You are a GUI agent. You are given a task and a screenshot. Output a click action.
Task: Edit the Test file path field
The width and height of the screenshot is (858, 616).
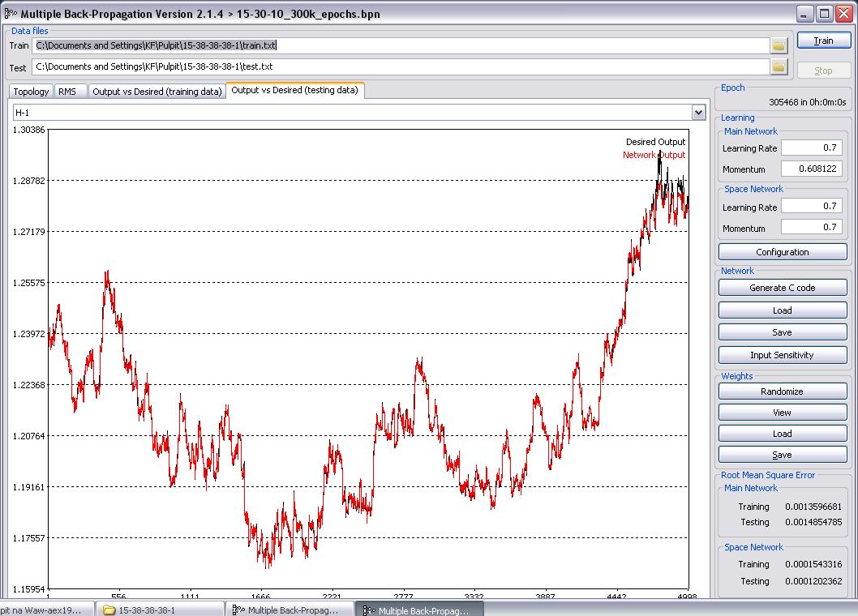coord(401,66)
